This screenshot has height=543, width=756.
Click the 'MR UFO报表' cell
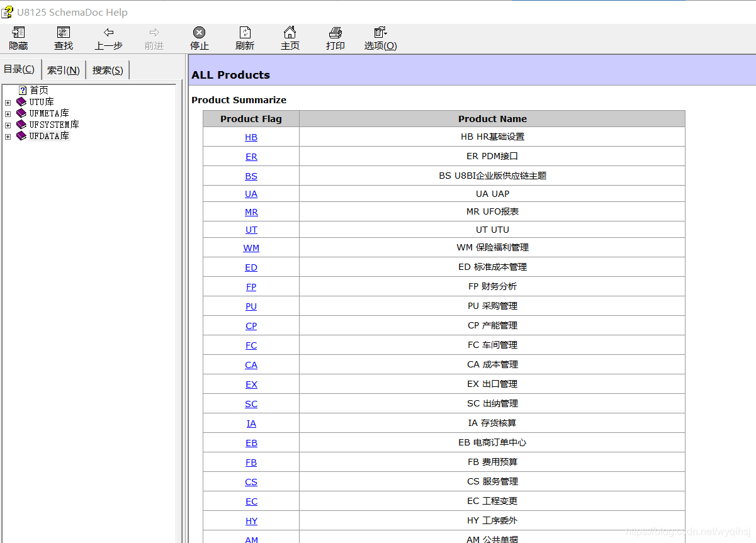(x=492, y=211)
